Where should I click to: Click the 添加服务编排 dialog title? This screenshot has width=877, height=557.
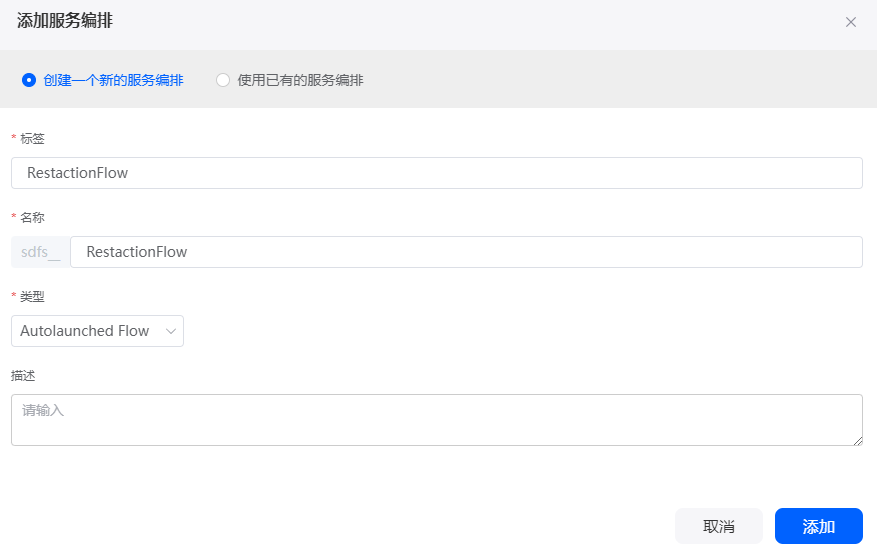pyautogui.click(x=65, y=21)
